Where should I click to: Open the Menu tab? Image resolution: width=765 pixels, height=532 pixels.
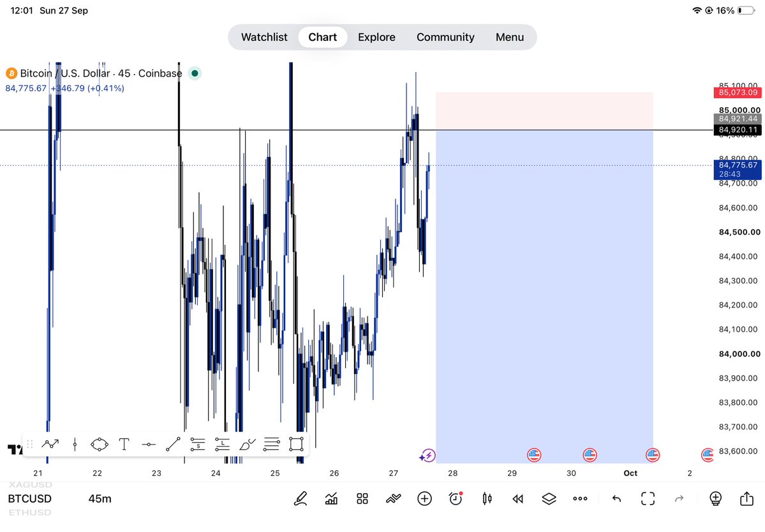pos(510,37)
